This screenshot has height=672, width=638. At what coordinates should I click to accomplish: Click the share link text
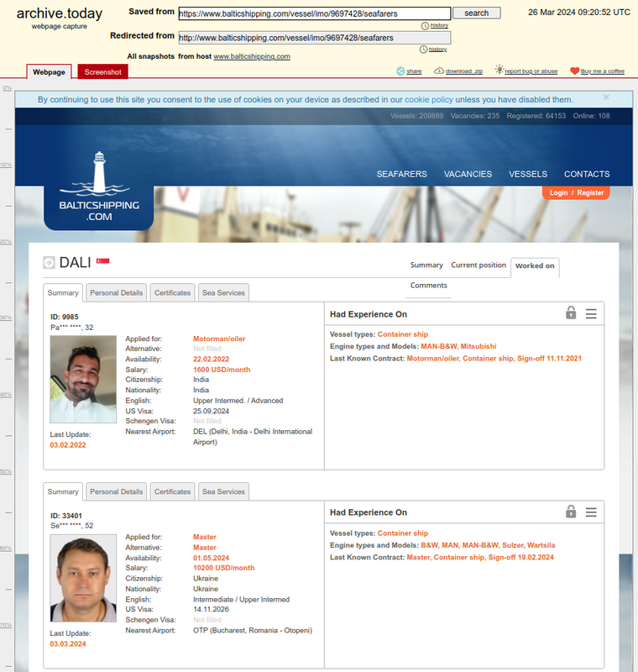[x=414, y=71]
